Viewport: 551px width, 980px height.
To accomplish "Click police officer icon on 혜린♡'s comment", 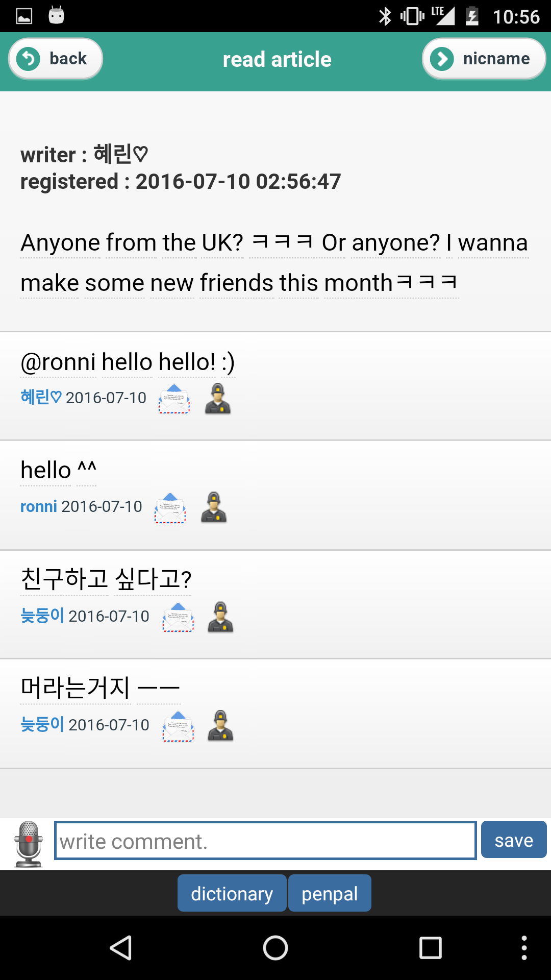I will (218, 399).
